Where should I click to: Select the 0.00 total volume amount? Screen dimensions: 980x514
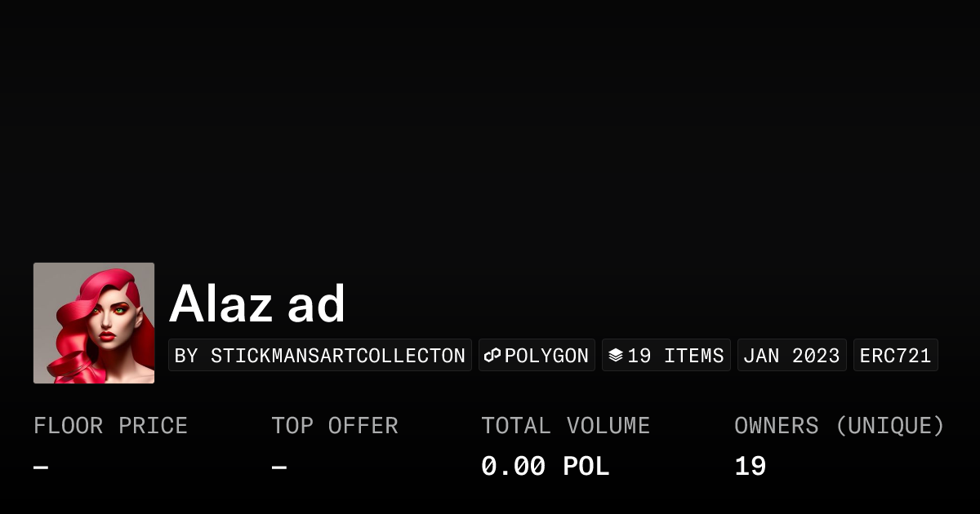513,467
